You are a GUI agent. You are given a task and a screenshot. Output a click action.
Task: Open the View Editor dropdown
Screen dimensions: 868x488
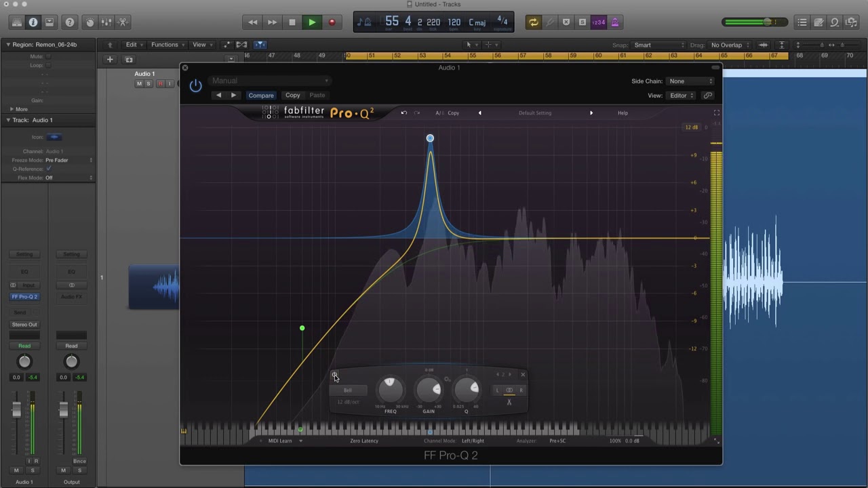(x=682, y=96)
